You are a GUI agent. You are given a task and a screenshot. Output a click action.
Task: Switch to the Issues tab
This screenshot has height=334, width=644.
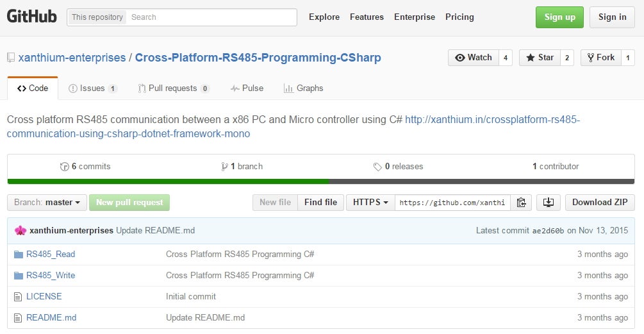92,88
